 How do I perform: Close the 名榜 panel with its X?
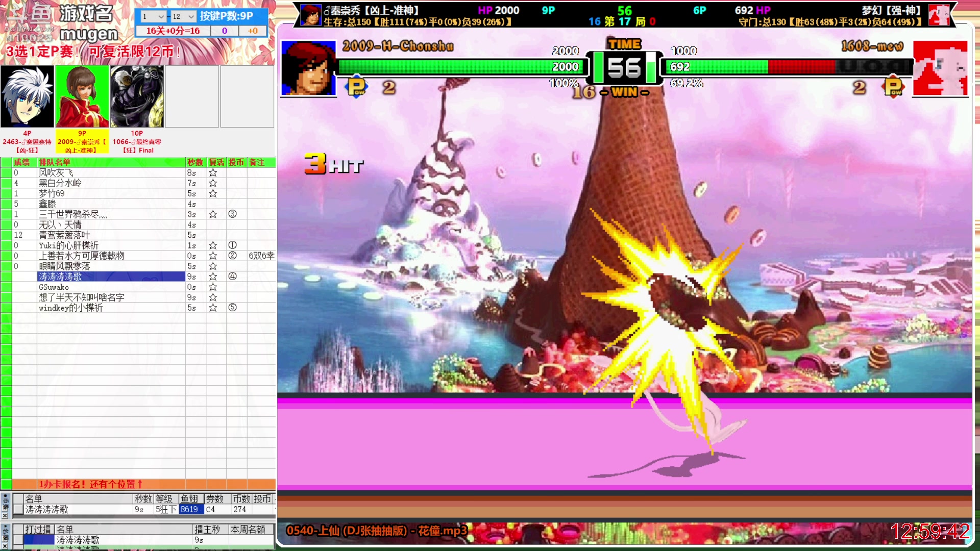5,546
